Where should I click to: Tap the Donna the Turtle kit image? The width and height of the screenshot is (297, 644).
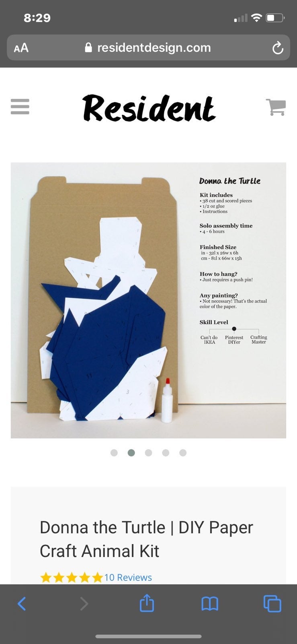[x=148, y=300]
